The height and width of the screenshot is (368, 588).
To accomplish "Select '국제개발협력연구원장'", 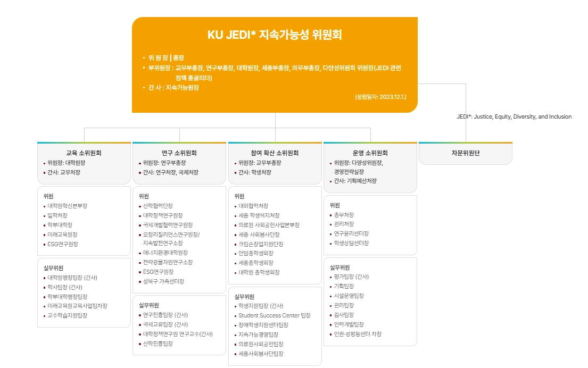I will click(x=168, y=225).
